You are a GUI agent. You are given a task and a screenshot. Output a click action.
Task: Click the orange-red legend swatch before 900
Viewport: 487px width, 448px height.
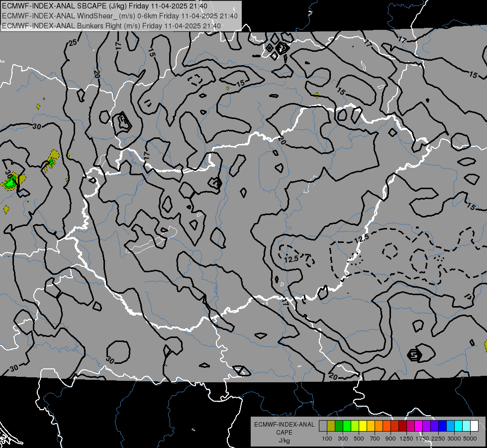click(387, 426)
